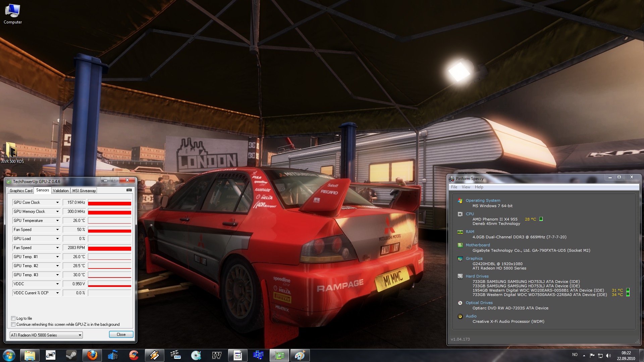Open the Audio link in Speccy
Screen dimensions: 644x362
471,316
